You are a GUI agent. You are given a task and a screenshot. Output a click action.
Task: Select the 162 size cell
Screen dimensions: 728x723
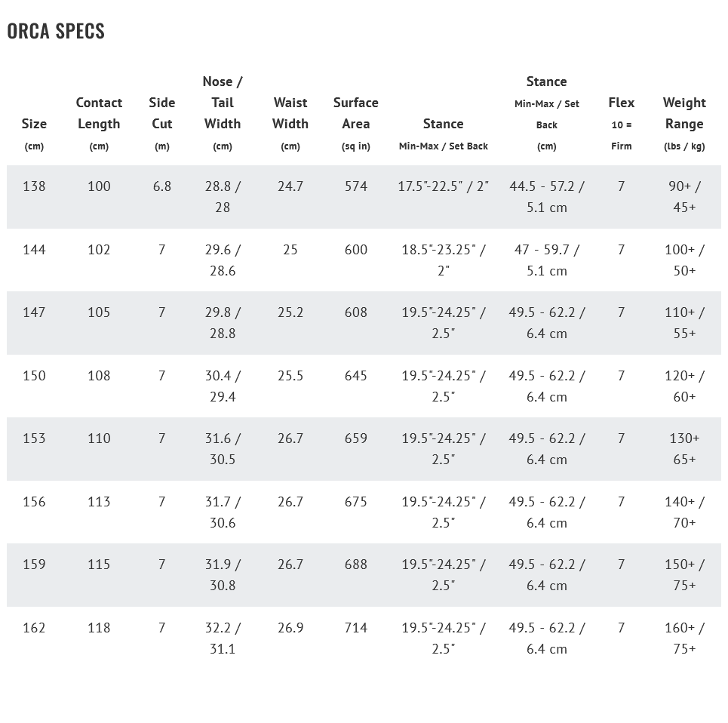pyautogui.click(x=34, y=628)
